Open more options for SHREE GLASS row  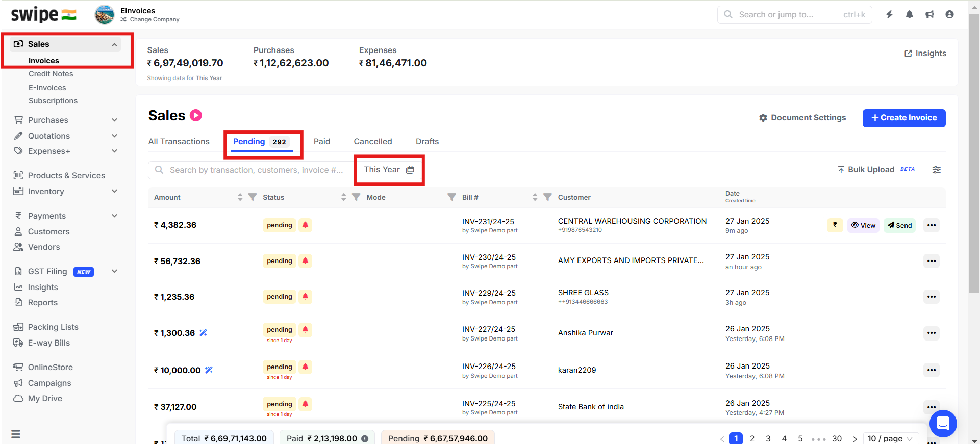[932, 297]
